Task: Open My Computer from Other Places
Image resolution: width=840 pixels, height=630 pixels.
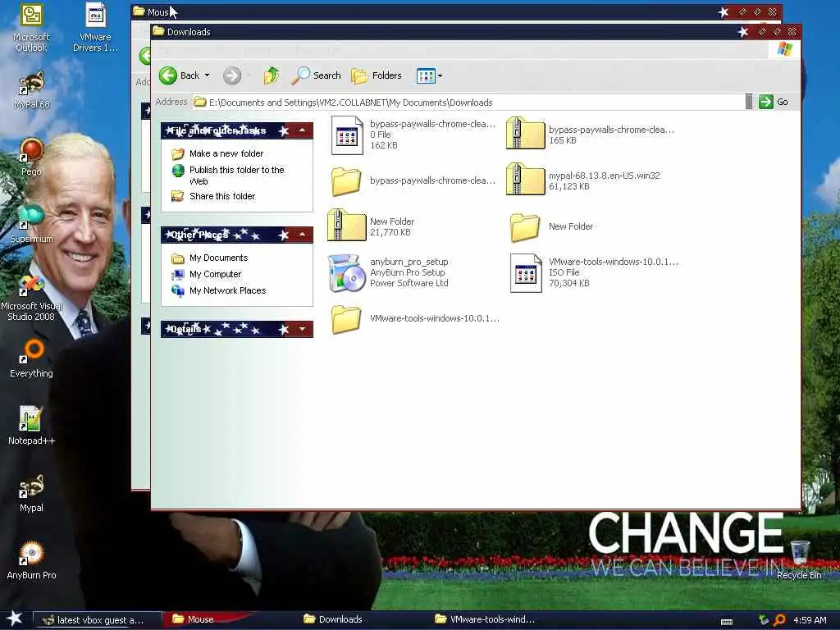Action: 216,274
